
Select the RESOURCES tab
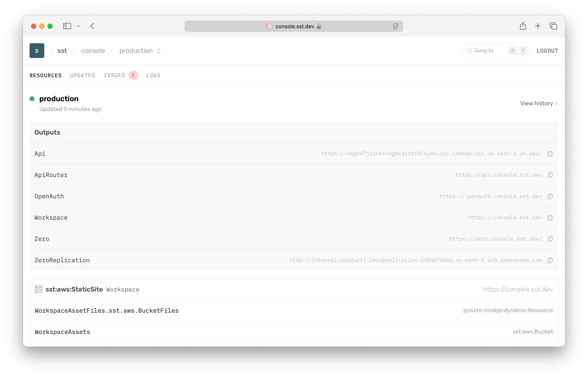point(46,75)
